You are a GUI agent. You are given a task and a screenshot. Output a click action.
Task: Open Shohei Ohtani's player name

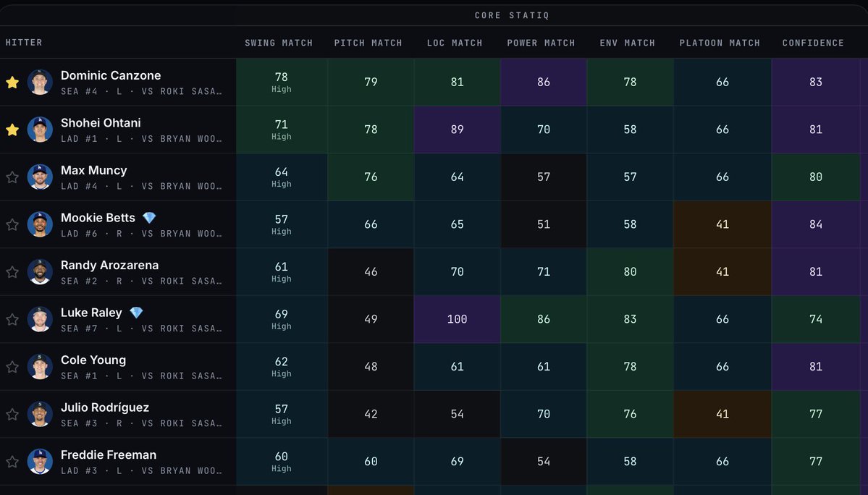pyautogui.click(x=101, y=123)
